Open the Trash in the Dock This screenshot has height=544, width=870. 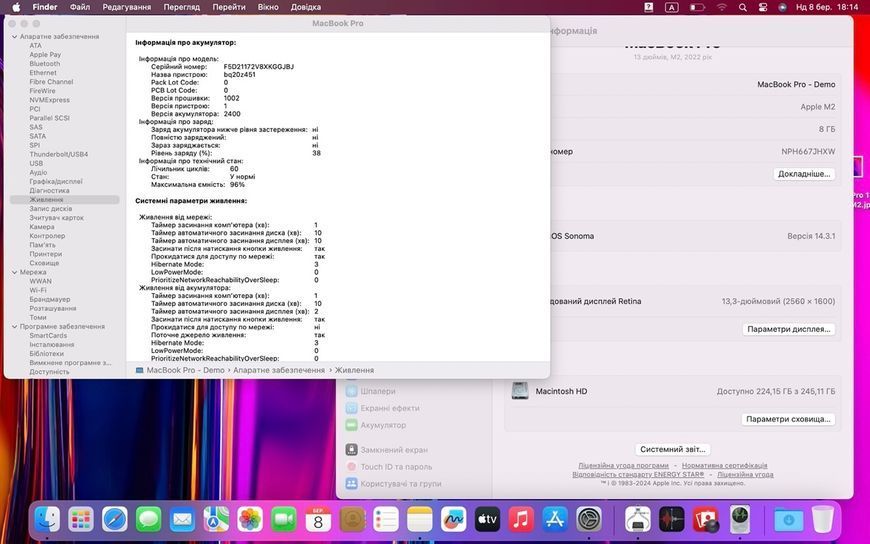tap(822, 520)
